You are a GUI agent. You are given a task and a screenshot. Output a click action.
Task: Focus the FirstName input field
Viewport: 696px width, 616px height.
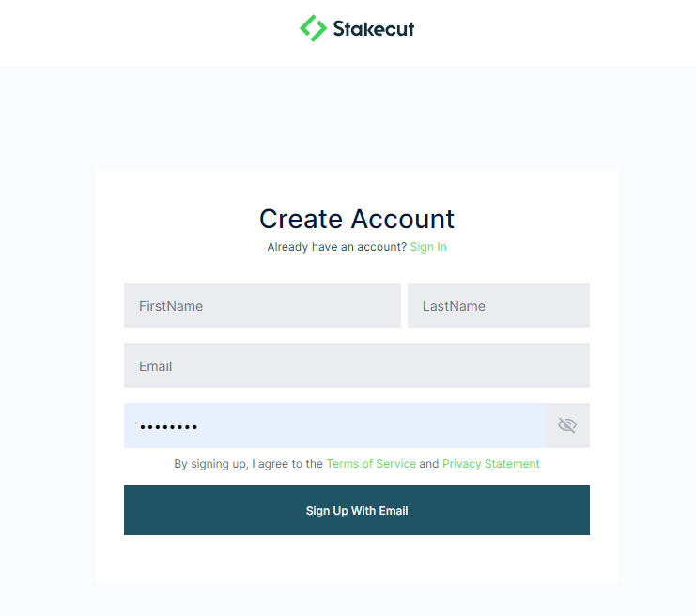tap(262, 305)
